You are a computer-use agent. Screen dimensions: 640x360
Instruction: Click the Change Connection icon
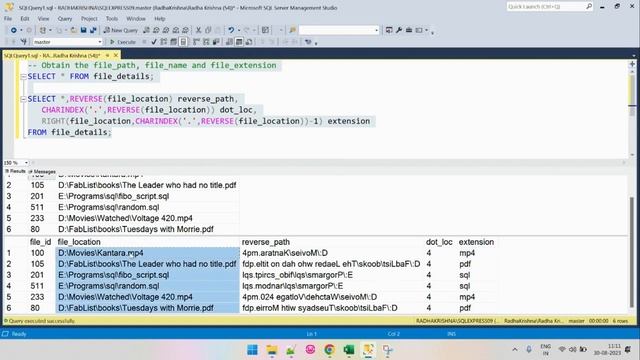(x=24, y=42)
